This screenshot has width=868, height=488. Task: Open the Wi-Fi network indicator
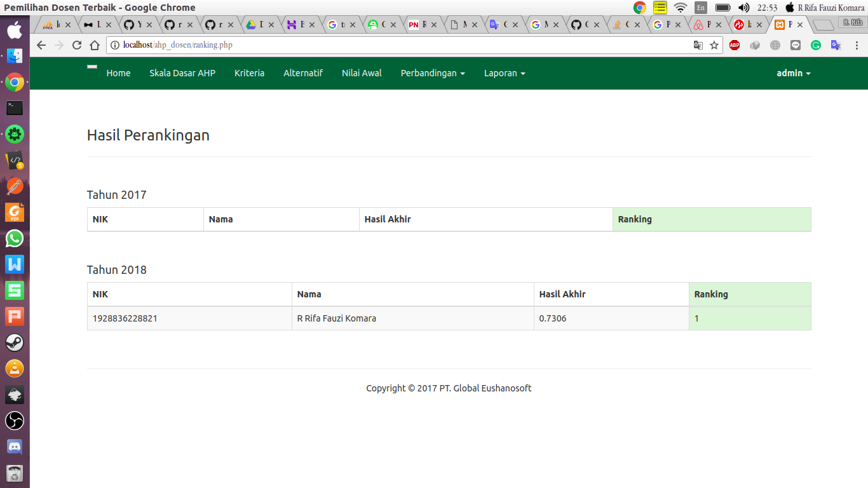(x=681, y=8)
